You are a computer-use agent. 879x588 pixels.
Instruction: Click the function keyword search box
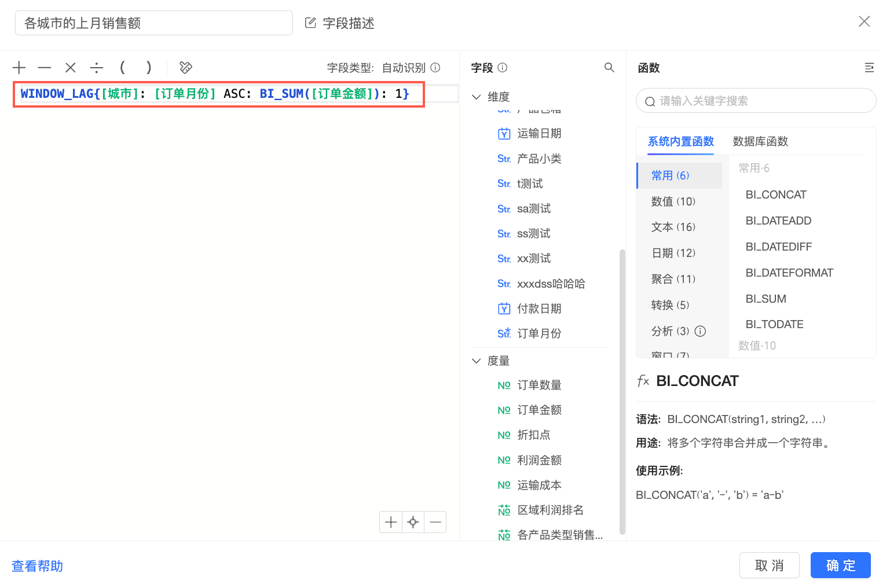click(x=756, y=101)
